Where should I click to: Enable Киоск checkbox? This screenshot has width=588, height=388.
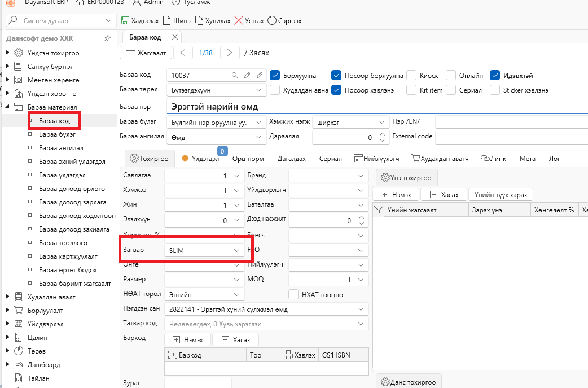point(411,76)
